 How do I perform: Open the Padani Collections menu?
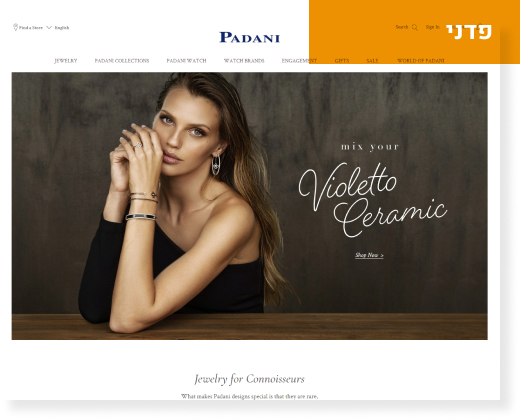click(x=122, y=61)
